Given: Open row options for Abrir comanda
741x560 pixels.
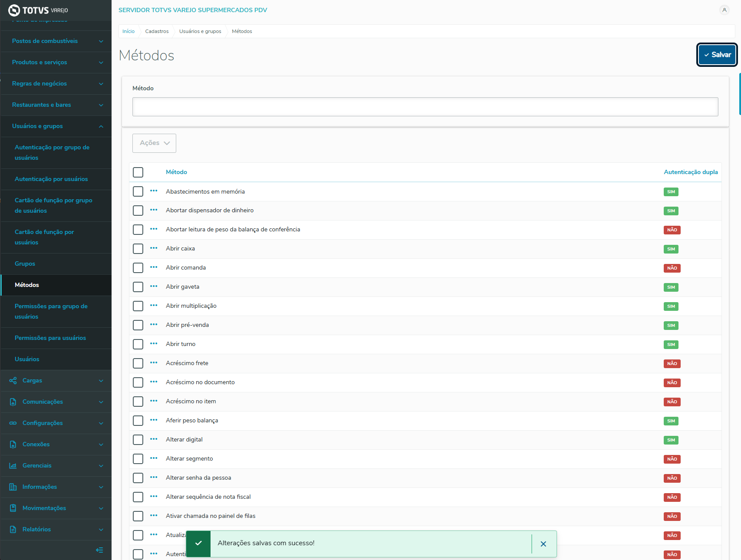Looking at the screenshot, I should pyautogui.click(x=154, y=267).
